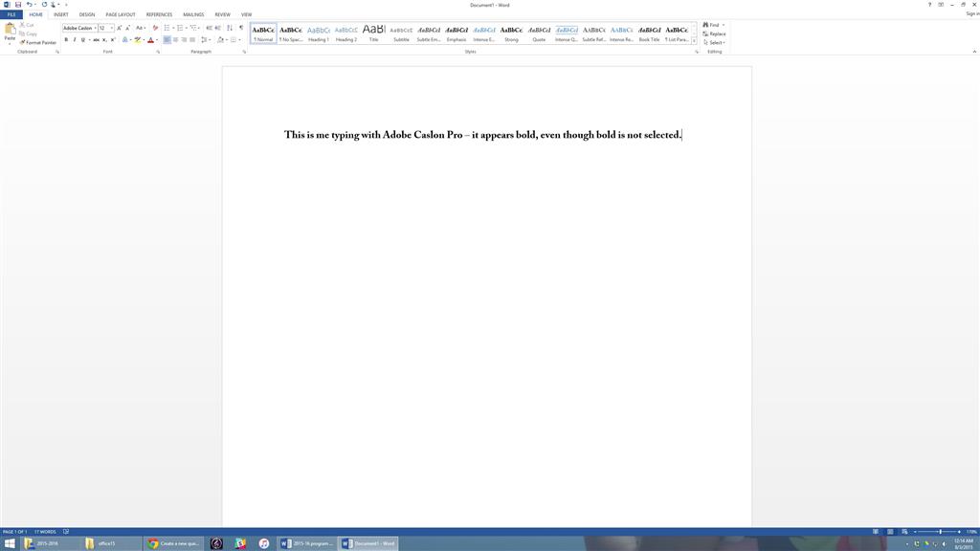Undo the last action
The image size is (980, 551).
(x=29, y=5)
